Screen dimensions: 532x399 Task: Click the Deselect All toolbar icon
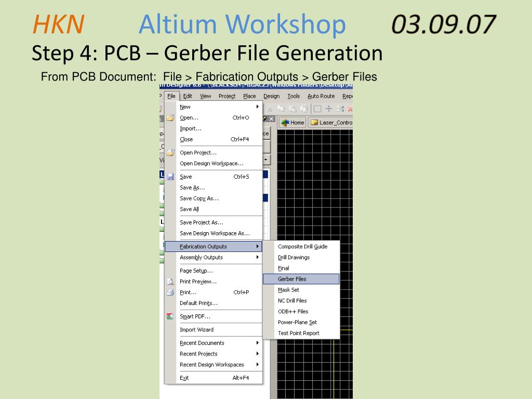(340, 109)
